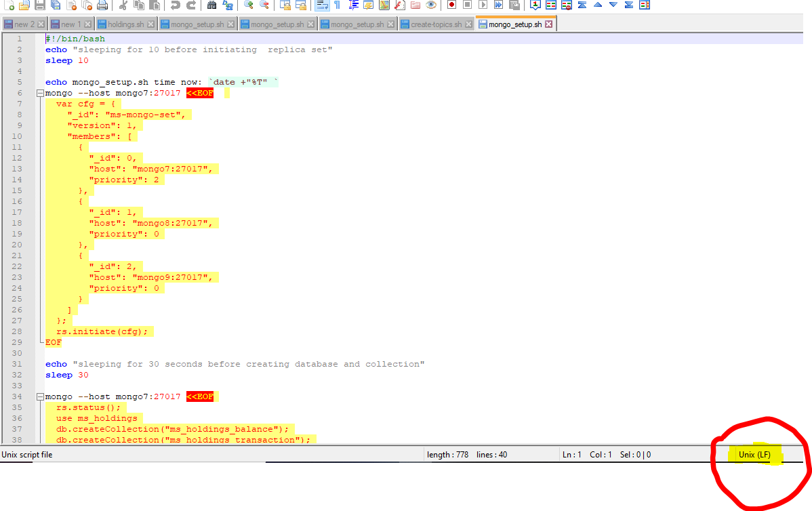Open Find with the binoculars icon
Image resolution: width=812 pixels, height=511 pixels.
click(x=211, y=5)
